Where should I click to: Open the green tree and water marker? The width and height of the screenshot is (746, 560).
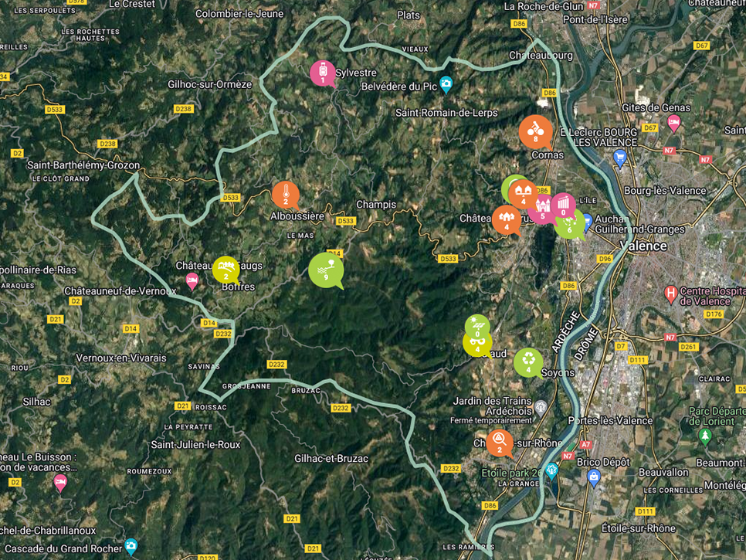point(326,270)
